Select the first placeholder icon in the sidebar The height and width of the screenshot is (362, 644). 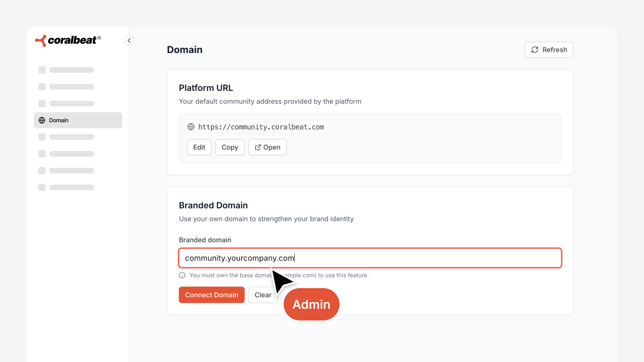(x=42, y=70)
